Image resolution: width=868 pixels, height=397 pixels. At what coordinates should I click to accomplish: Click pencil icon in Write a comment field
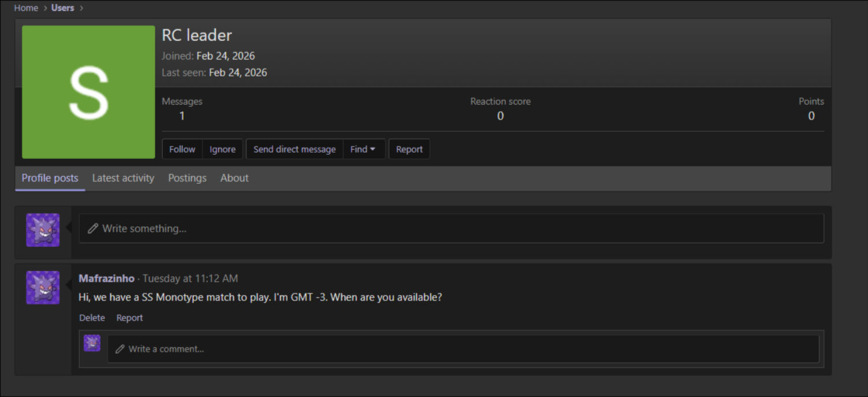[x=120, y=349]
